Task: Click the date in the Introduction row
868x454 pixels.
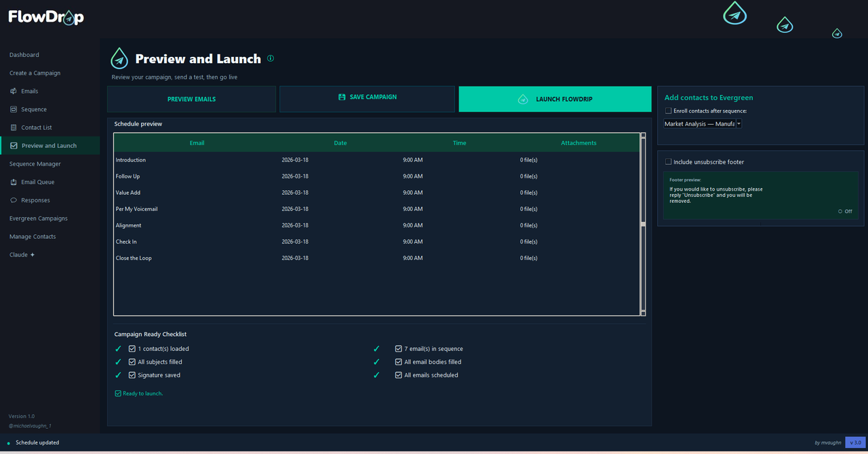Action: pyautogui.click(x=295, y=160)
